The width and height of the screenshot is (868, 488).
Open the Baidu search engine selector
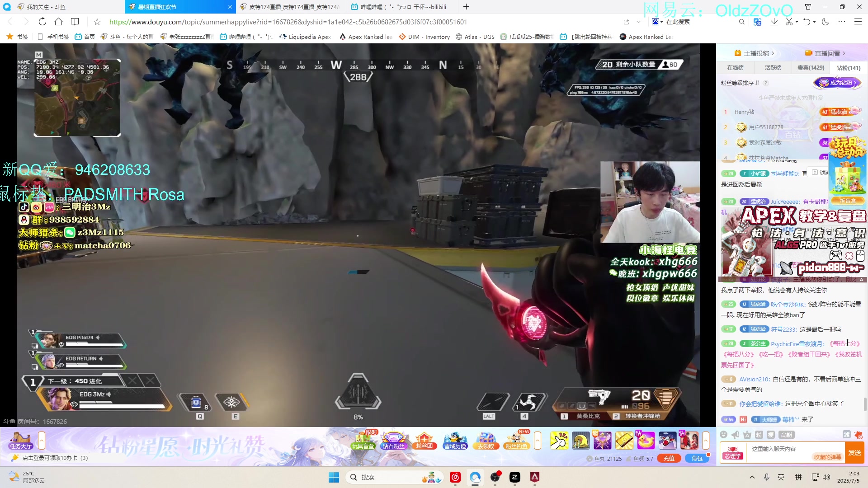pyautogui.click(x=657, y=22)
